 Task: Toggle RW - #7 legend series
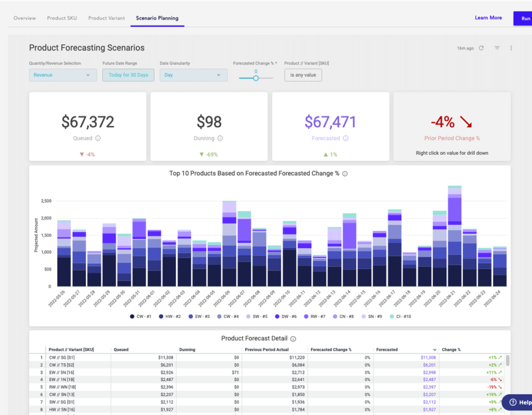pos(316,316)
